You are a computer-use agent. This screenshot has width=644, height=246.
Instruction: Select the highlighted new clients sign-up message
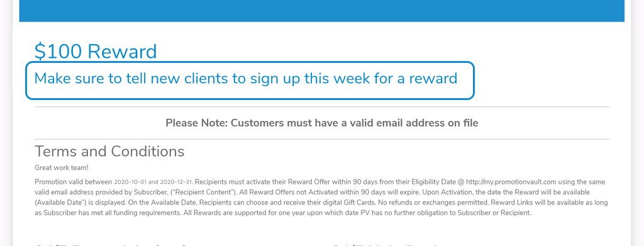tap(246, 78)
